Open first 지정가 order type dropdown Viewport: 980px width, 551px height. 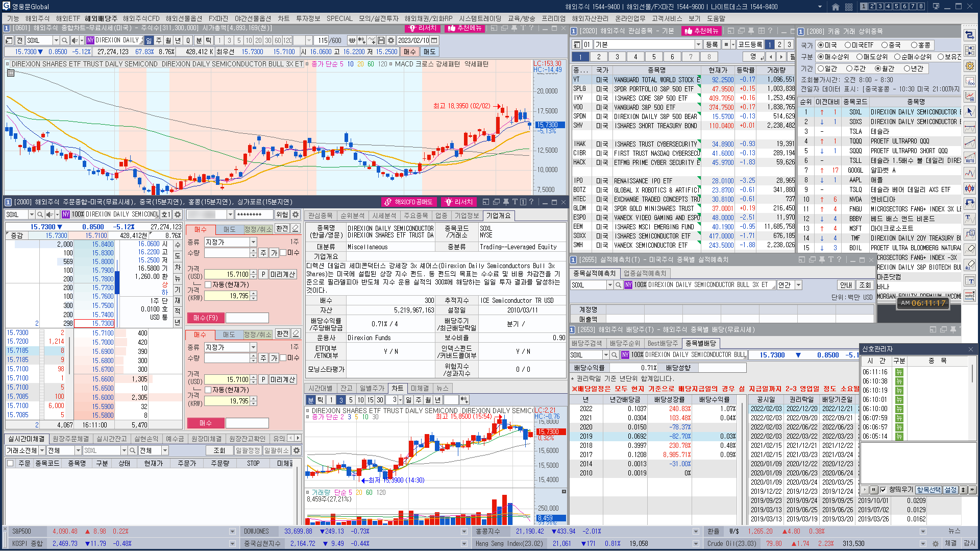pos(253,242)
